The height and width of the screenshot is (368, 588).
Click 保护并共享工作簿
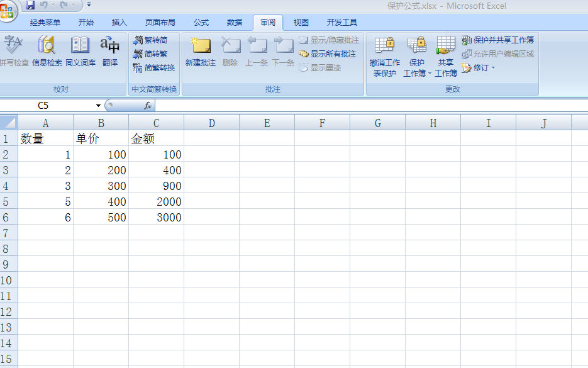pos(498,40)
